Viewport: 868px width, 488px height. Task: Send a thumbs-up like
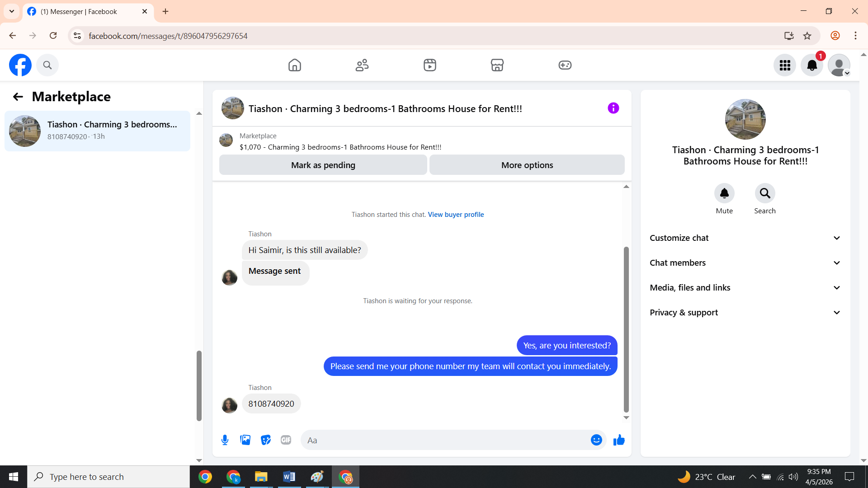pyautogui.click(x=619, y=440)
